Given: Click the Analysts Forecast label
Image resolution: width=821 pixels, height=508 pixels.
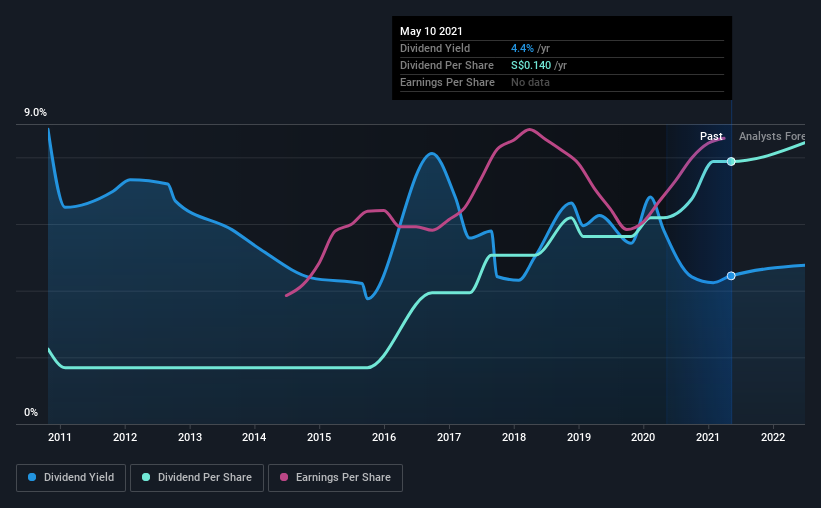Looking at the screenshot, I should 772,136.
